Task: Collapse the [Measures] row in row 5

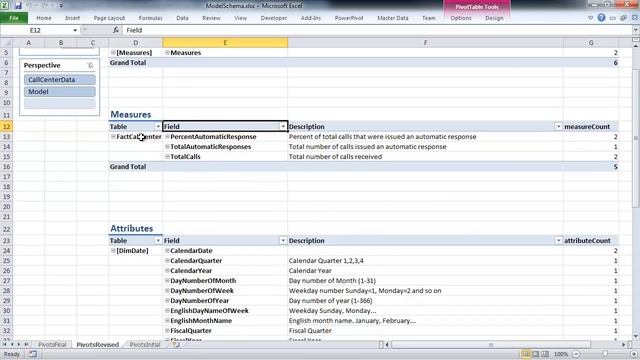Action: pyautogui.click(x=113, y=53)
